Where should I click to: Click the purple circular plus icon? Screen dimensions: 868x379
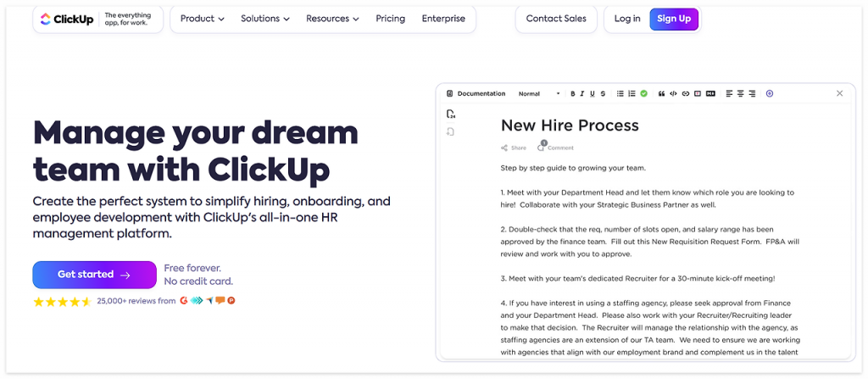(x=770, y=93)
